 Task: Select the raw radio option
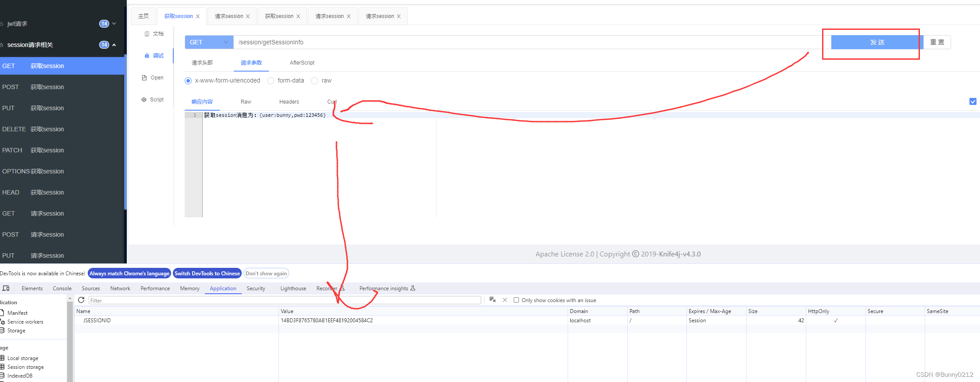[x=315, y=81]
